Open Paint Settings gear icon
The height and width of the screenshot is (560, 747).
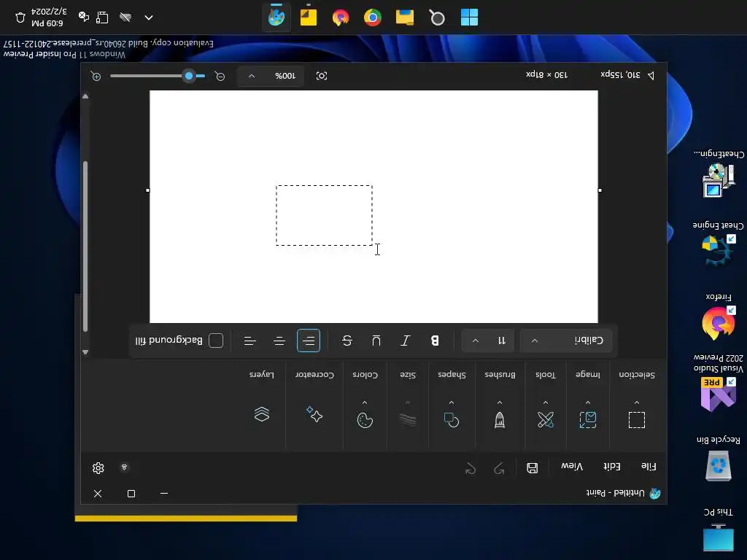point(98,468)
